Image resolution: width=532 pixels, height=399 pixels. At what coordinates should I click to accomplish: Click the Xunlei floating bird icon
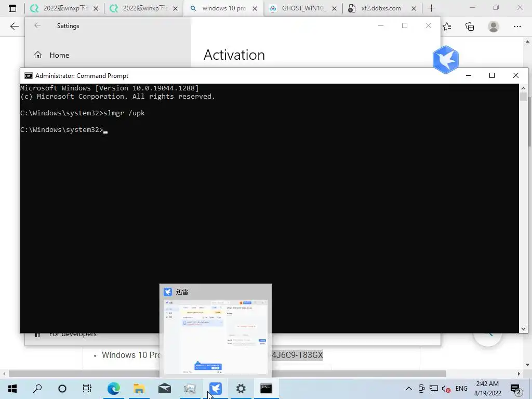446,59
